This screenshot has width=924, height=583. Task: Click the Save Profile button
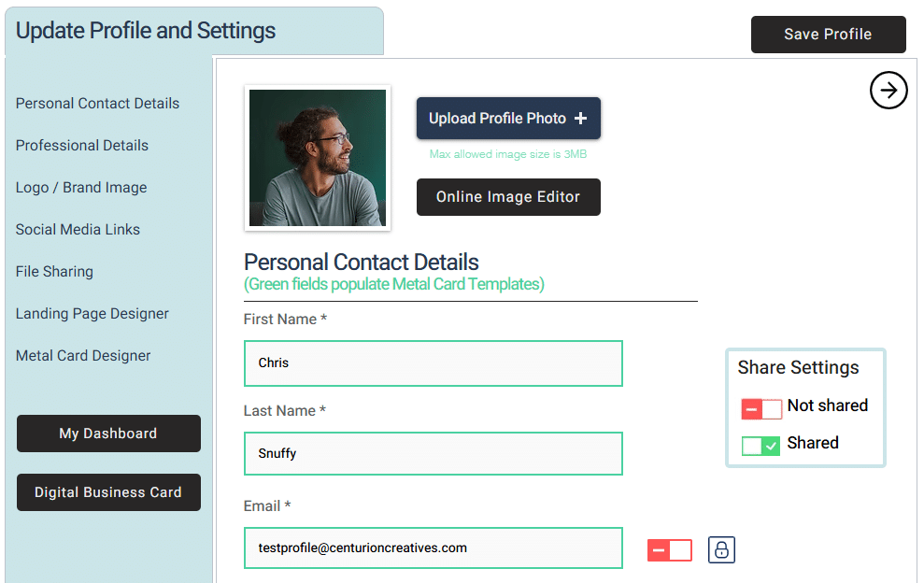[x=828, y=35]
